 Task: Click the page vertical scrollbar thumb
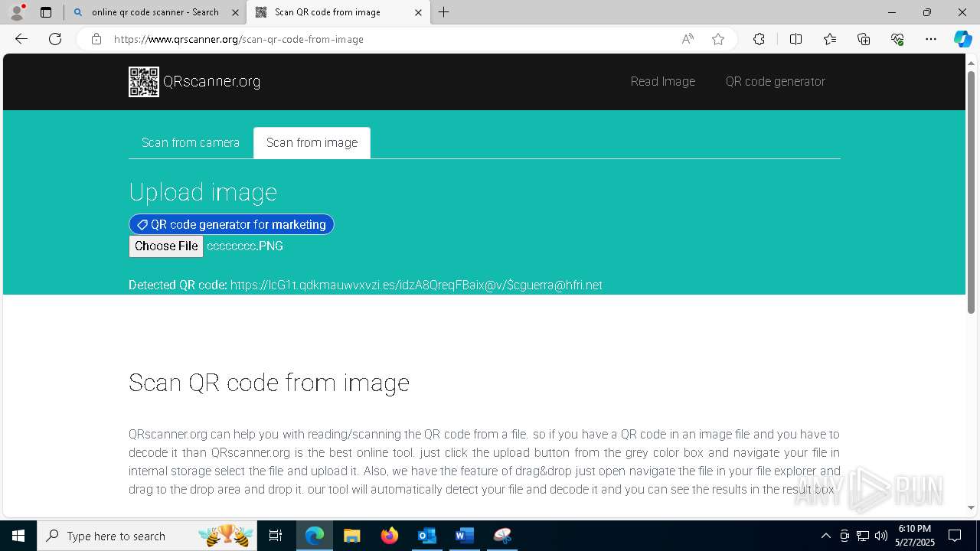971,191
